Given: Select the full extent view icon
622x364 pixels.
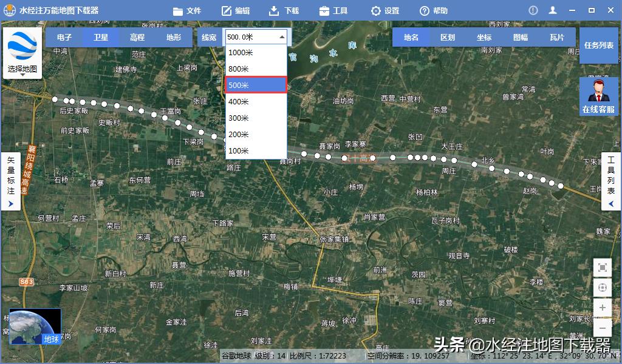Looking at the screenshot, I should pyautogui.click(x=602, y=267).
